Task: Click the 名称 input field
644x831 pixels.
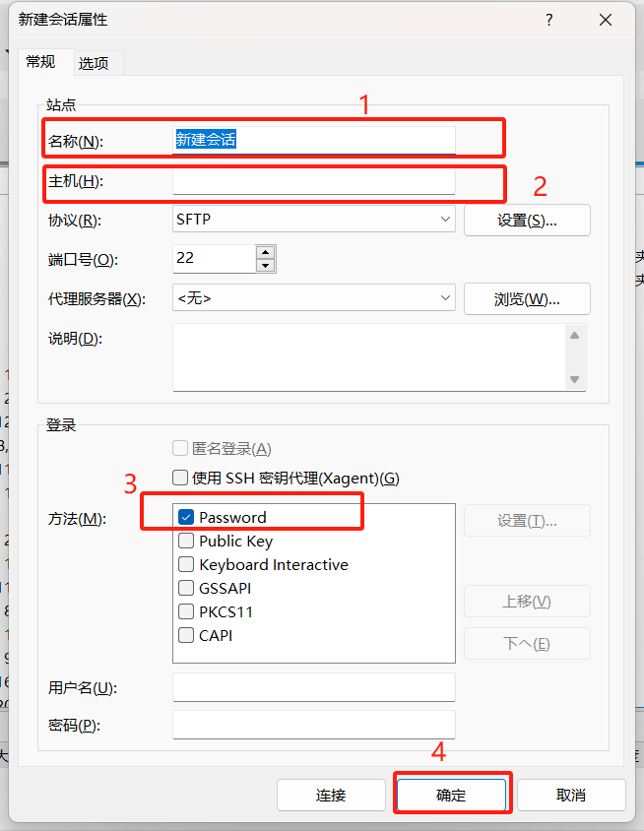Action: pos(314,140)
